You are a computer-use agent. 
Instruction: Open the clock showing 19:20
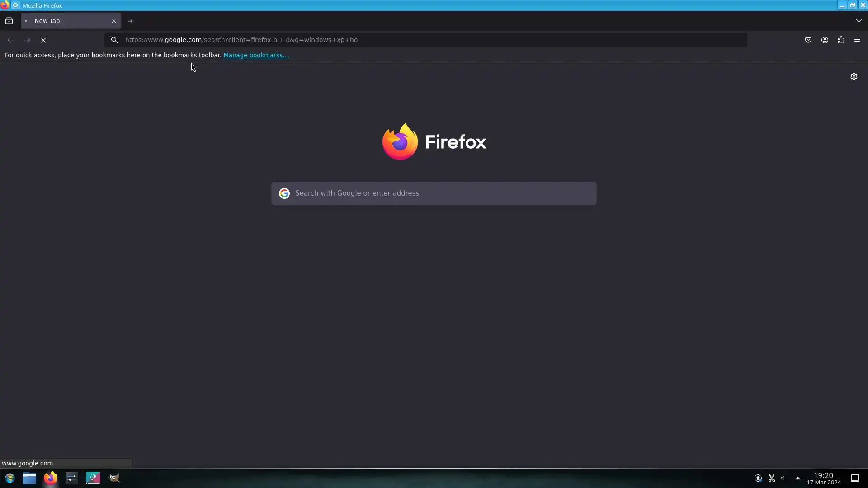(823, 478)
